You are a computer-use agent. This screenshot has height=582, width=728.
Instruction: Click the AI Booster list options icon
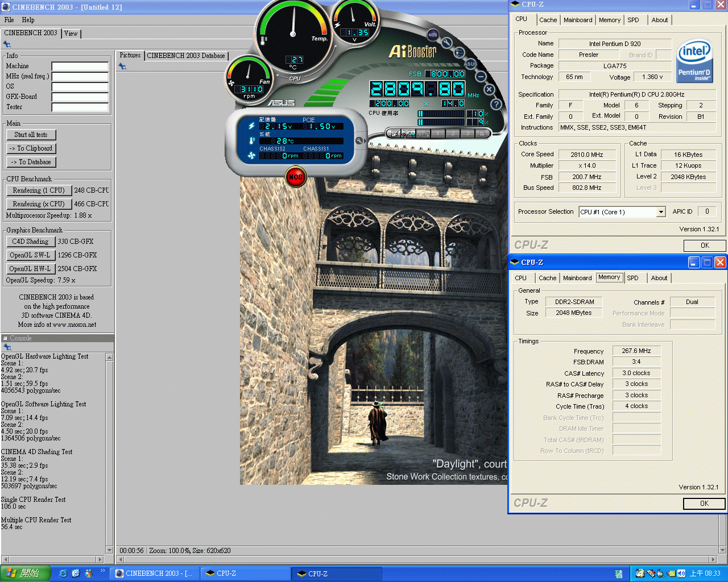(x=460, y=52)
